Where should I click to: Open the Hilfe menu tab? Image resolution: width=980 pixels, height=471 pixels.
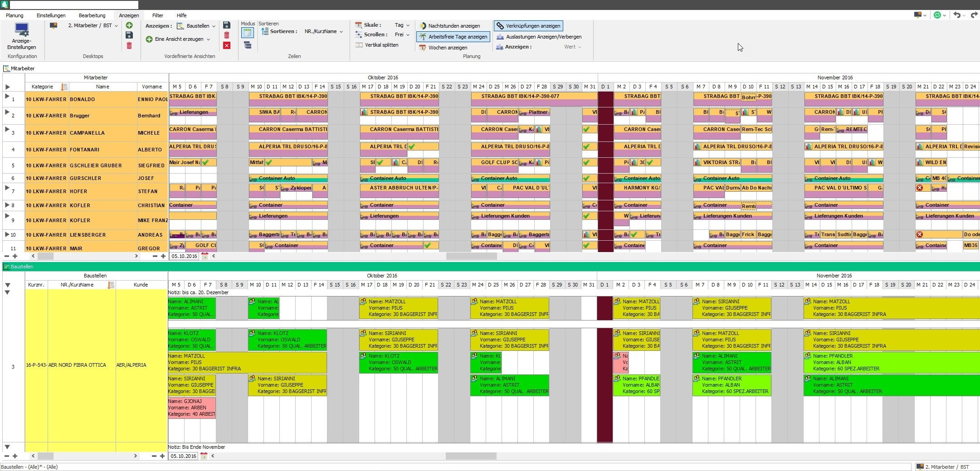click(181, 15)
